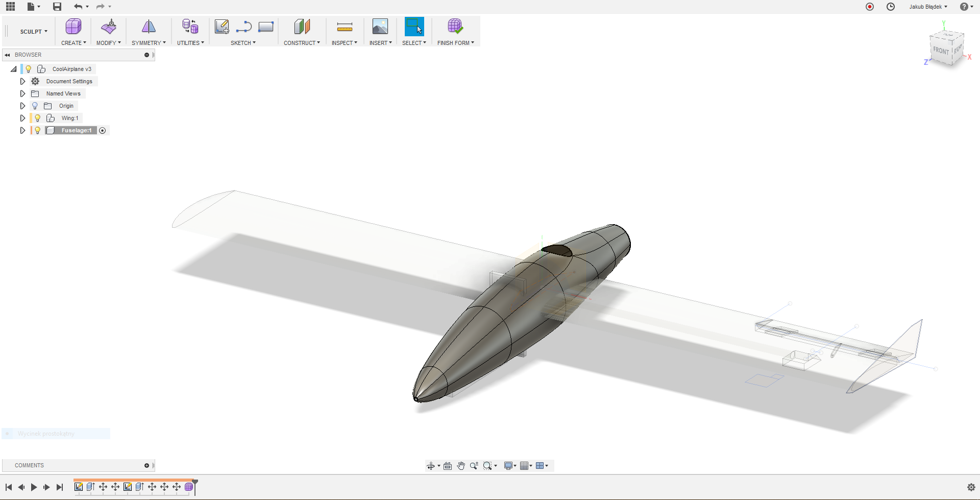
Task: Open the MODIFY menu
Action: click(109, 43)
